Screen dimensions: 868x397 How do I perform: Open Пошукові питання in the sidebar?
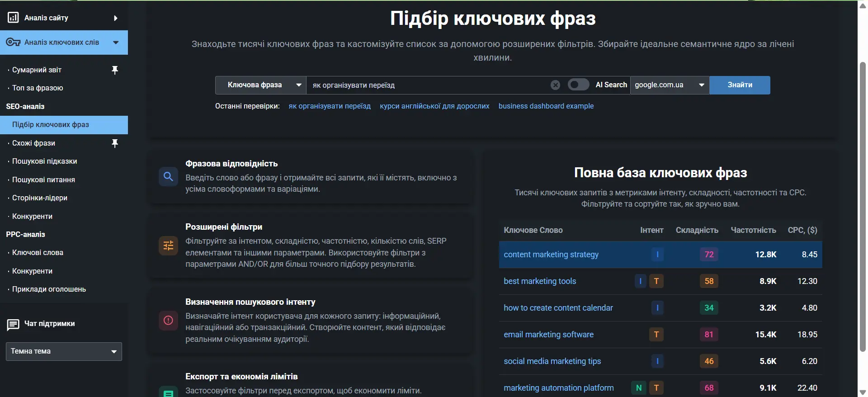pos(43,180)
